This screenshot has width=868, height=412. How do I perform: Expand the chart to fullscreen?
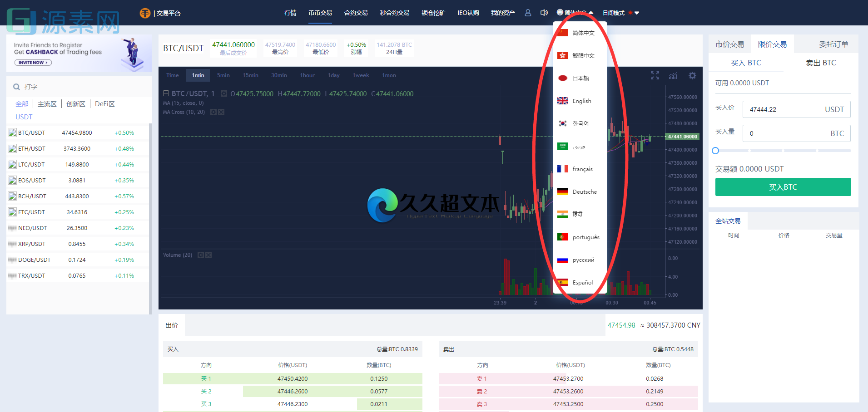click(654, 75)
